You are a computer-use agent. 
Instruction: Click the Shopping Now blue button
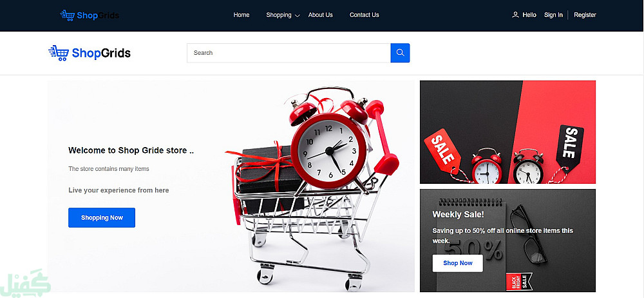coord(102,217)
